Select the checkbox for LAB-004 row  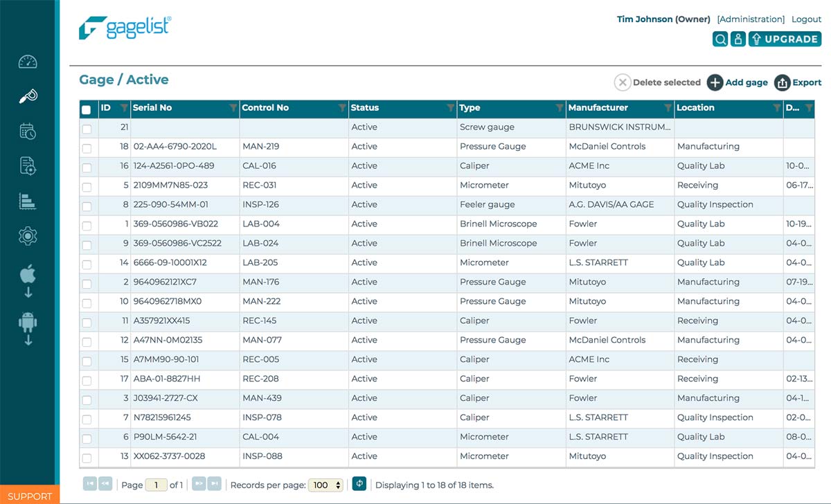tap(87, 226)
